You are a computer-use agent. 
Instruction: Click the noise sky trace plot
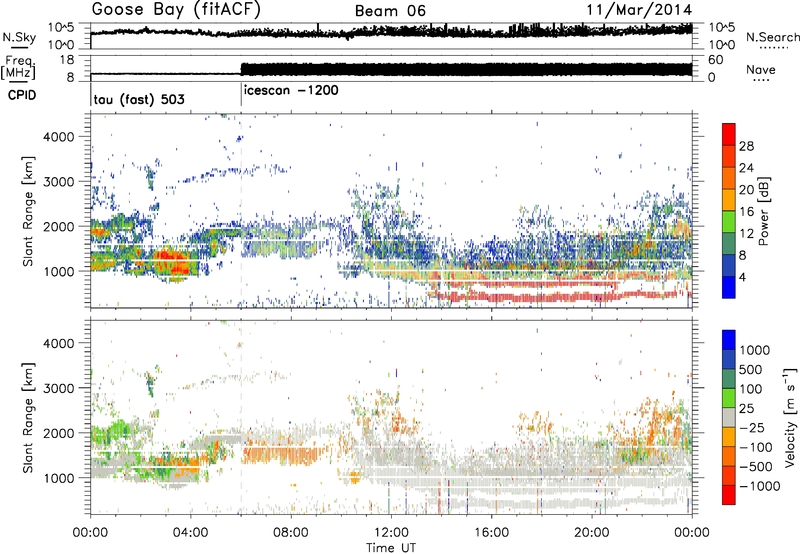(391, 36)
